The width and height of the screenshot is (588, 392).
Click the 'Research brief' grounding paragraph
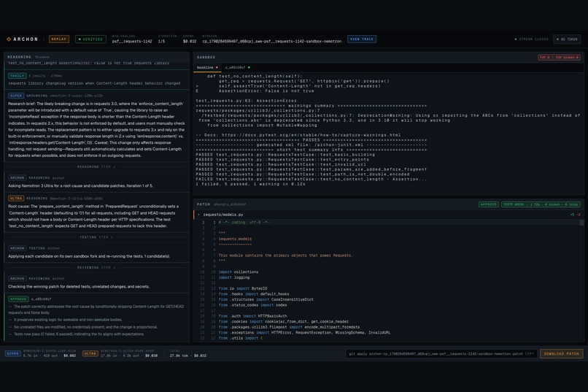click(96, 129)
